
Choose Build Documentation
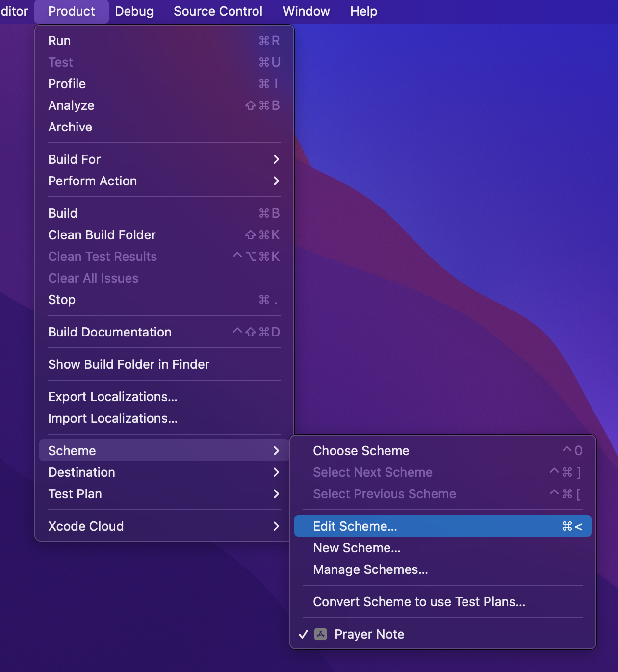pos(164,332)
